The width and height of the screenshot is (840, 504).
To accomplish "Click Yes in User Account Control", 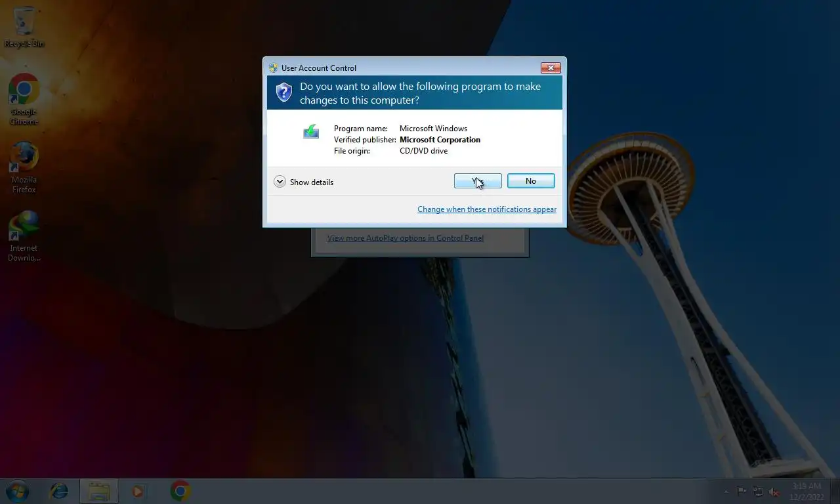I will pyautogui.click(x=478, y=181).
